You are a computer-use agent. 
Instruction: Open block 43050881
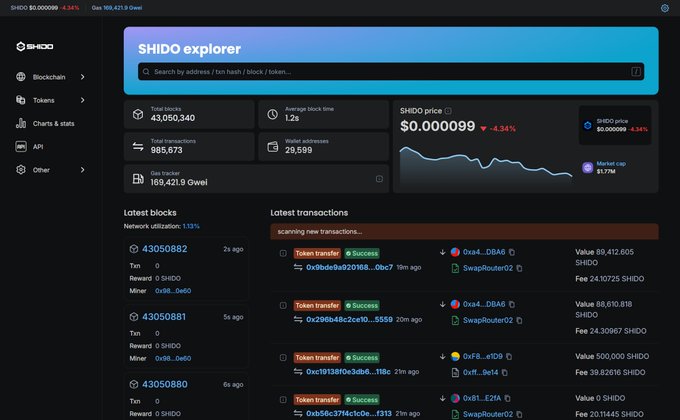point(164,317)
